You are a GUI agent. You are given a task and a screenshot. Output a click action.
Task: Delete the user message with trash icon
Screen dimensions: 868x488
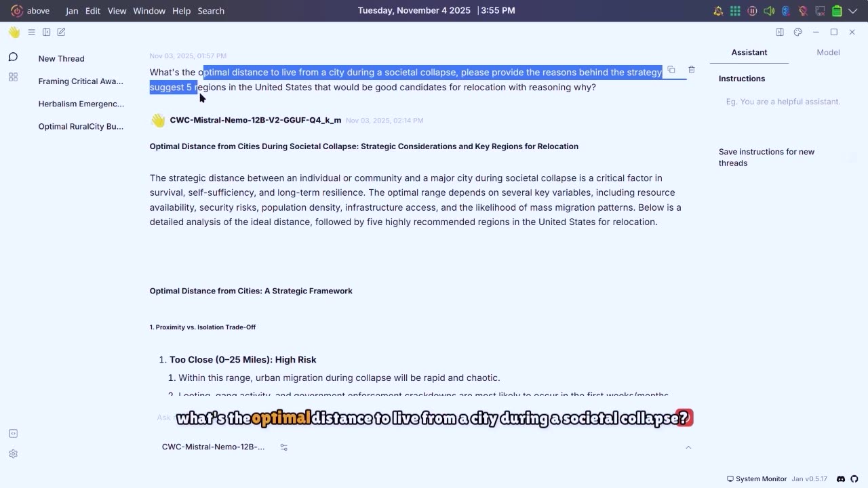(x=691, y=69)
